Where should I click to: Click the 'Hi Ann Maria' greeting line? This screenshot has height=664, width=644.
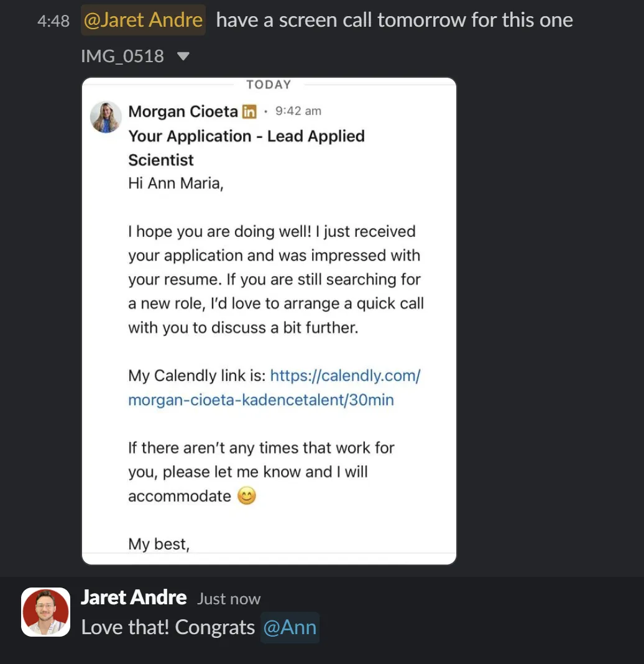(176, 183)
